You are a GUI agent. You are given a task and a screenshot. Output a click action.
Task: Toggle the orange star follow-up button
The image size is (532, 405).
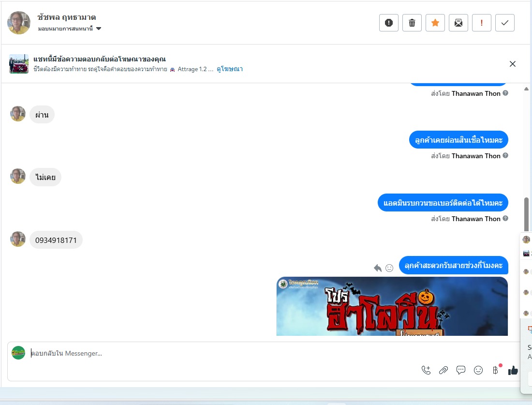(x=435, y=23)
